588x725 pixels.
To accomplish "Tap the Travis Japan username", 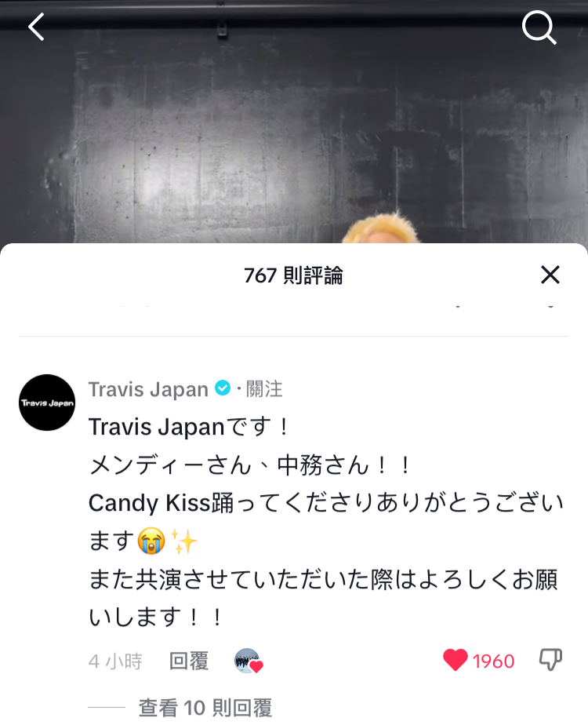I will click(148, 389).
